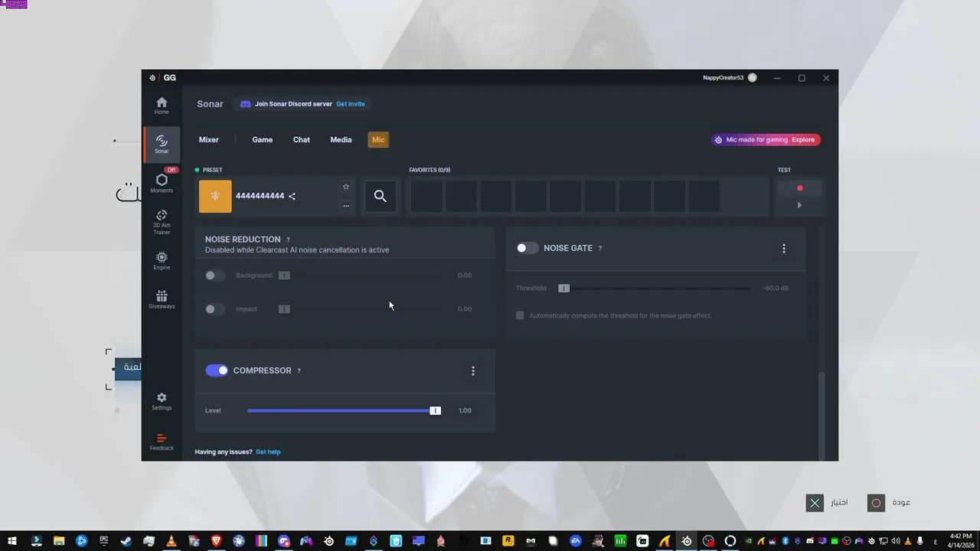Click the Compressor Level slider handle

[436, 411]
